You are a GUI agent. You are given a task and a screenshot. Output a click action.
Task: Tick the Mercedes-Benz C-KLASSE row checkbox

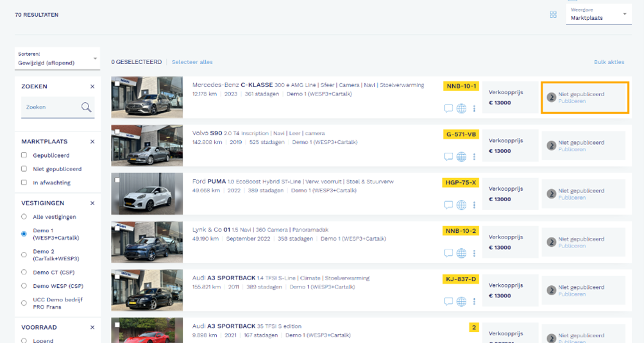point(117,84)
